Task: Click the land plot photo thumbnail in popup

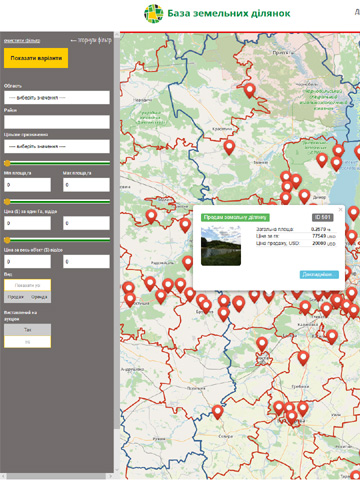Action: pyautogui.click(x=221, y=246)
